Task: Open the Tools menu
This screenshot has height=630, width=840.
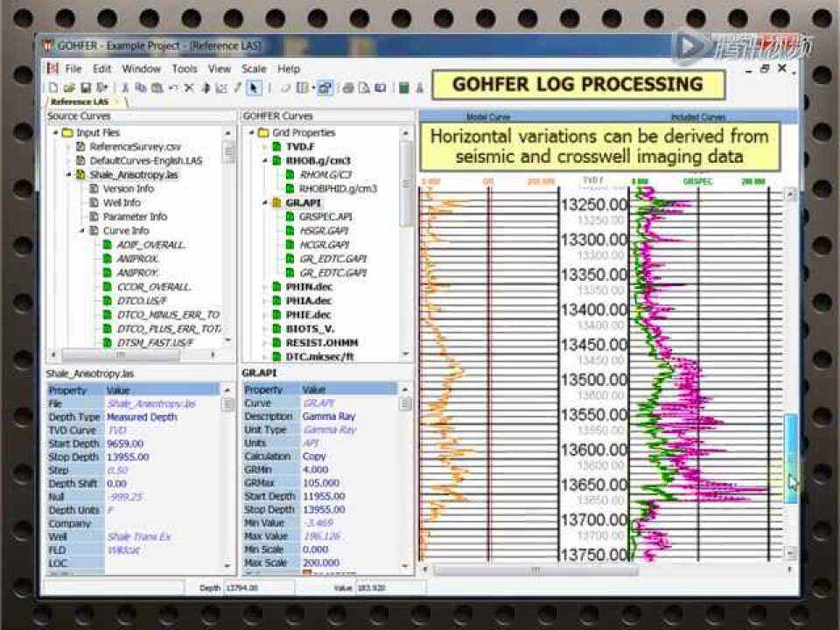Action: tap(184, 68)
